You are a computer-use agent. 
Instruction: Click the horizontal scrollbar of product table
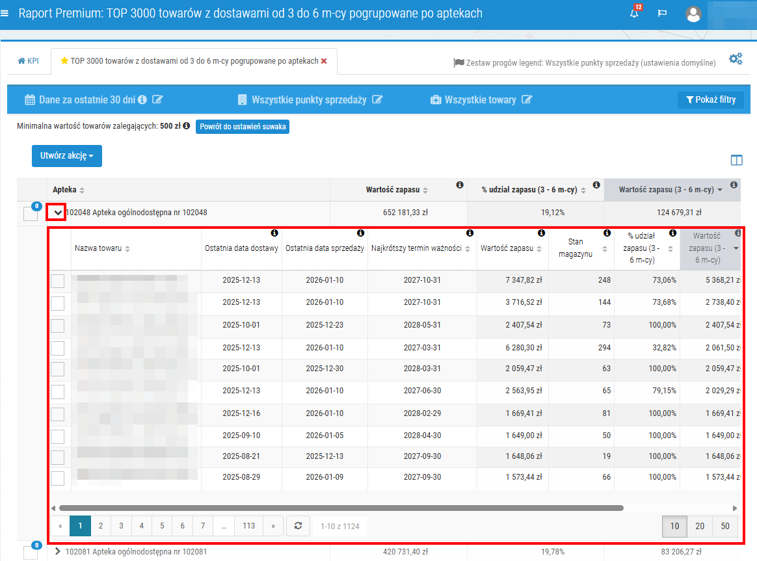point(340,508)
